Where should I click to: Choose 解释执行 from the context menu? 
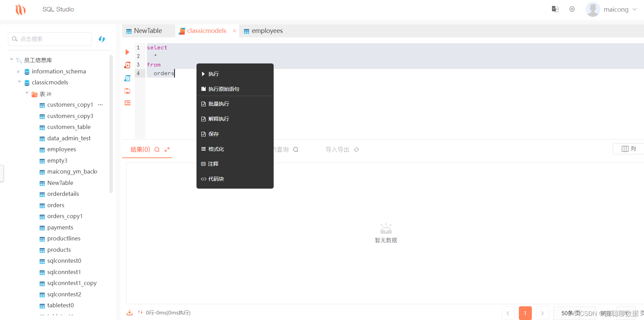[235, 119]
